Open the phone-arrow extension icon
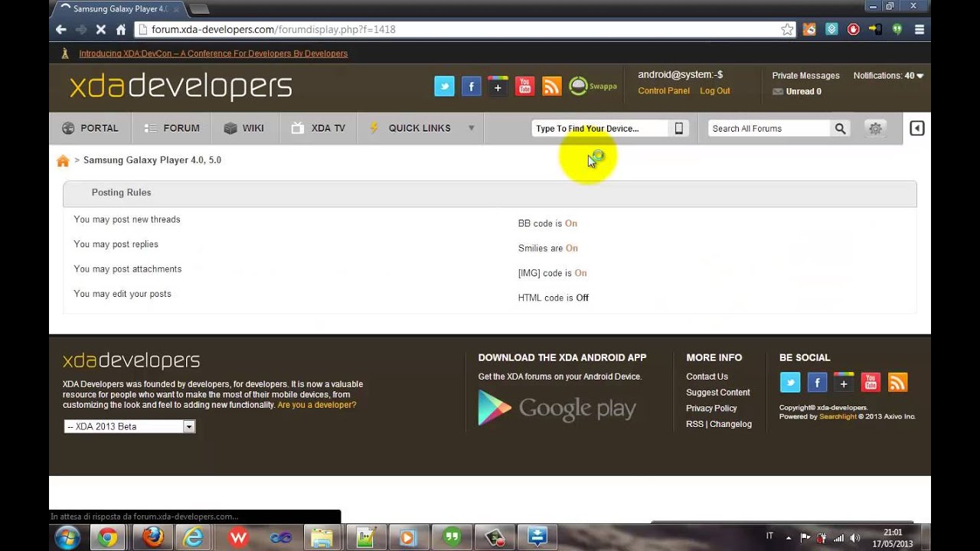 pyautogui.click(x=875, y=30)
